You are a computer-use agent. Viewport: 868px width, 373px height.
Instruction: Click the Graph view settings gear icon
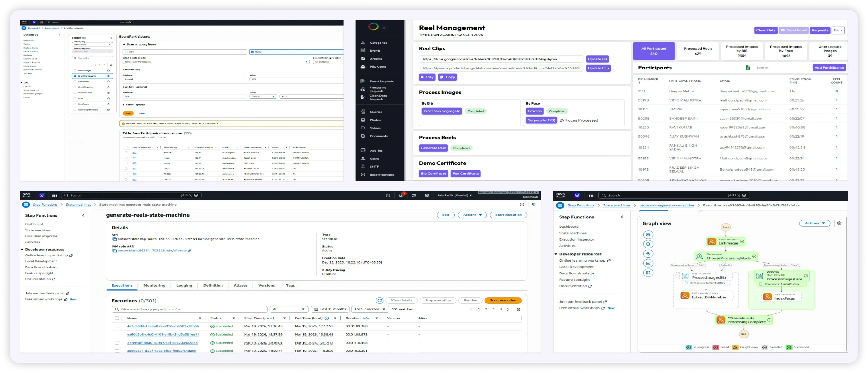(x=839, y=223)
